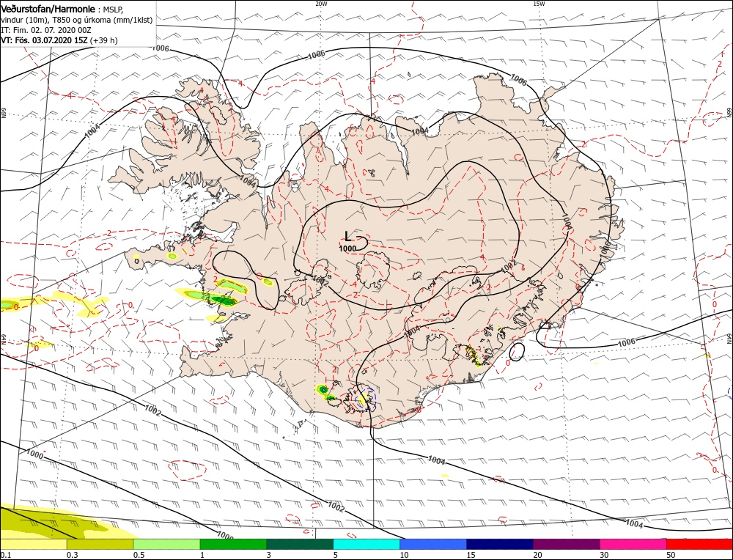Click the olive 0.3–0.5 legend swatch
The image size is (733, 560).
100,544
